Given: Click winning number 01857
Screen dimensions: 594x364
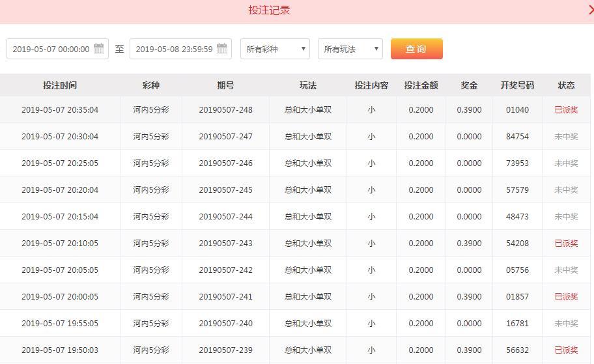Looking at the screenshot, I should pos(517,297).
